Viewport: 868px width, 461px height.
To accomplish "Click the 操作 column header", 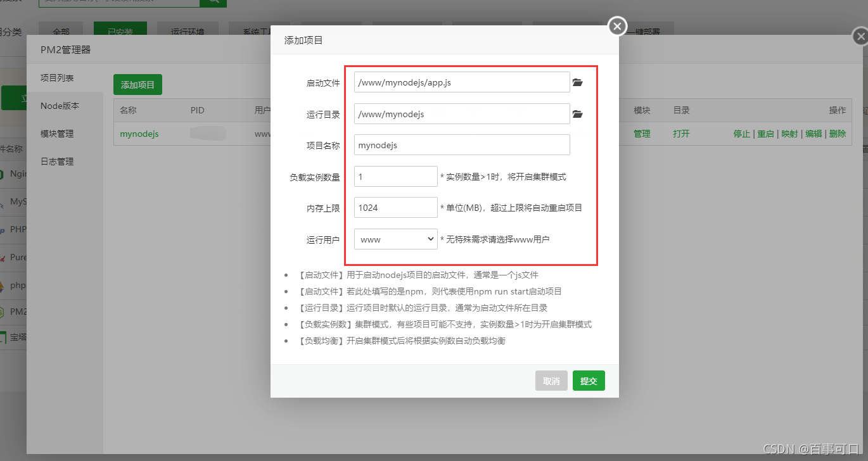I will 838,110.
